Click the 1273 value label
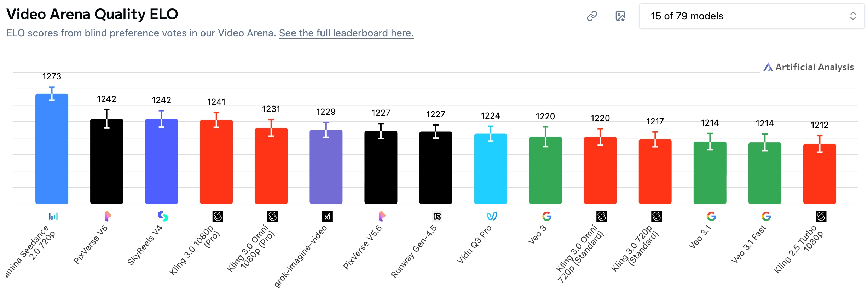Image resolution: width=868 pixels, height=291 pixels. point(52,76)
